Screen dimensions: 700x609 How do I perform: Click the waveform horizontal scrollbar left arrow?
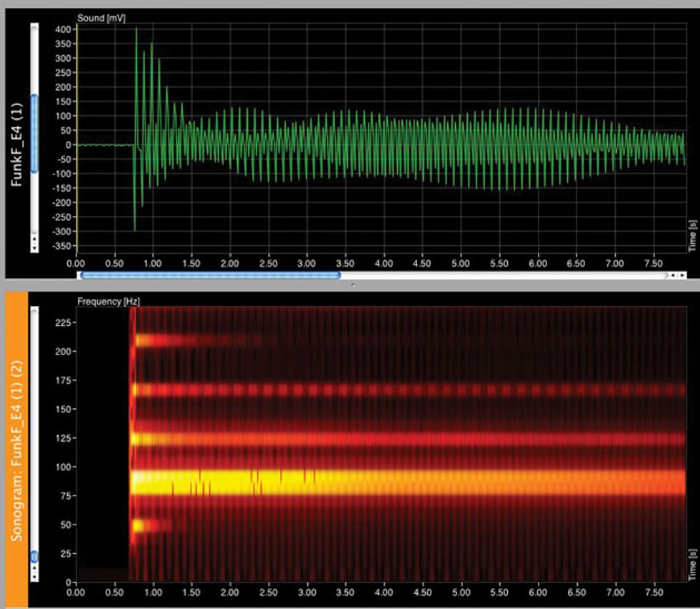point(674,274)
